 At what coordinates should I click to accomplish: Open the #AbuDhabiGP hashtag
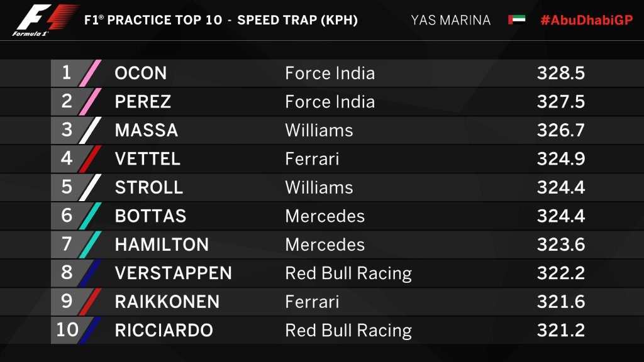pos(587,20)
